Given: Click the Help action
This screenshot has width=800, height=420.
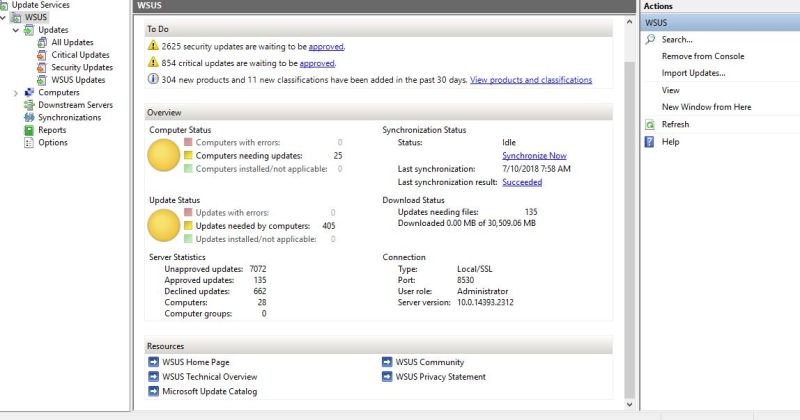Looking at the screenshot, I should [x=670, y=142].
